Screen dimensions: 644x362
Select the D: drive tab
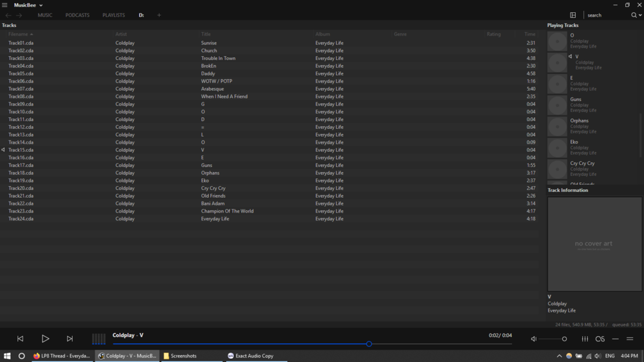pos(141,15)
